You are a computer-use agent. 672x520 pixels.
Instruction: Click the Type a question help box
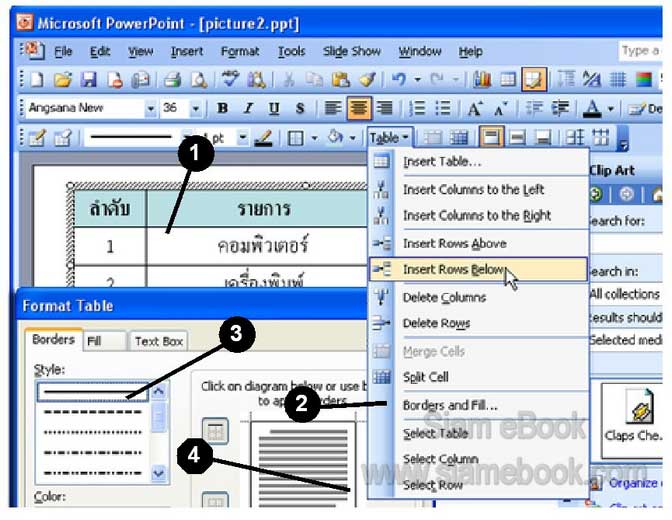coord(640,51)
